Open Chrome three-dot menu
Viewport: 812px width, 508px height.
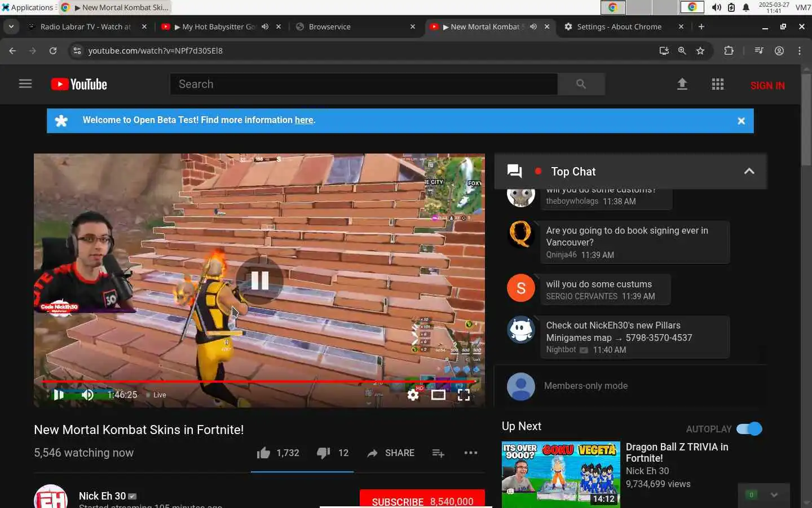[x=800, y=51]
